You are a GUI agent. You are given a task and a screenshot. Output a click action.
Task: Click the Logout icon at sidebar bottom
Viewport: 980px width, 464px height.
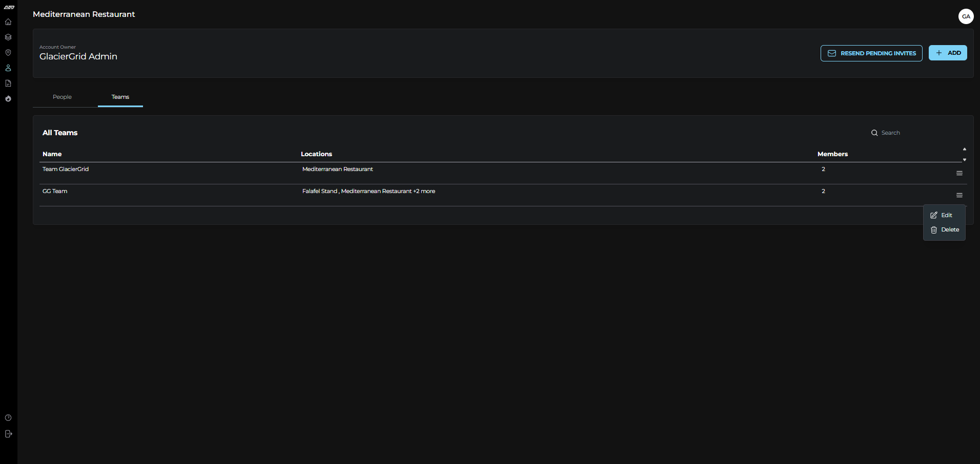8,434
